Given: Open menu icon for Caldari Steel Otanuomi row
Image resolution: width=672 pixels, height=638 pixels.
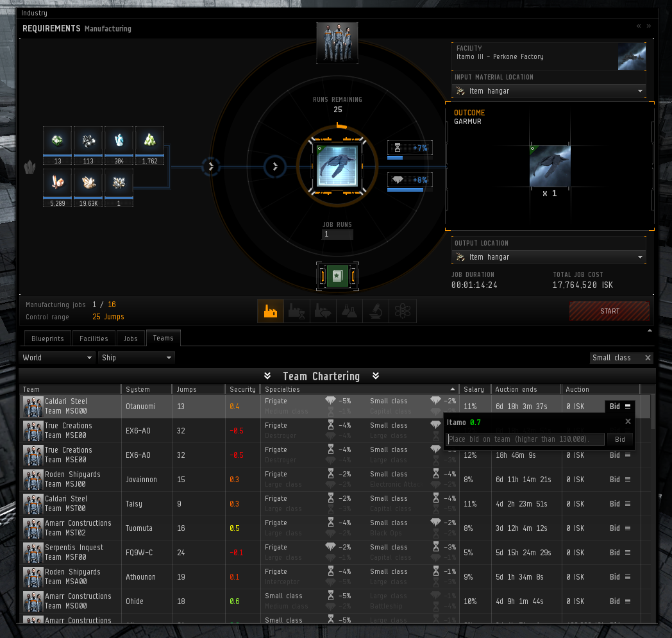Looking at the screenshot, I should (x=628, y=406).
